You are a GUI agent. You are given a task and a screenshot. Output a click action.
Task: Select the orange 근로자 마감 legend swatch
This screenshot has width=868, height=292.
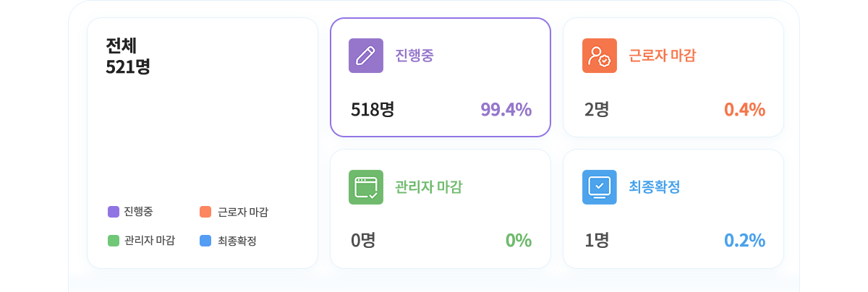tap(205, 212)
